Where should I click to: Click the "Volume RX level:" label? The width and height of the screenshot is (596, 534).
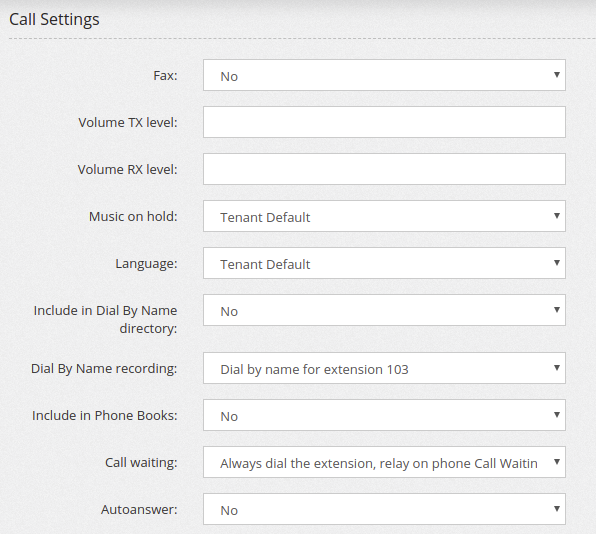click(x=127, y=169)
